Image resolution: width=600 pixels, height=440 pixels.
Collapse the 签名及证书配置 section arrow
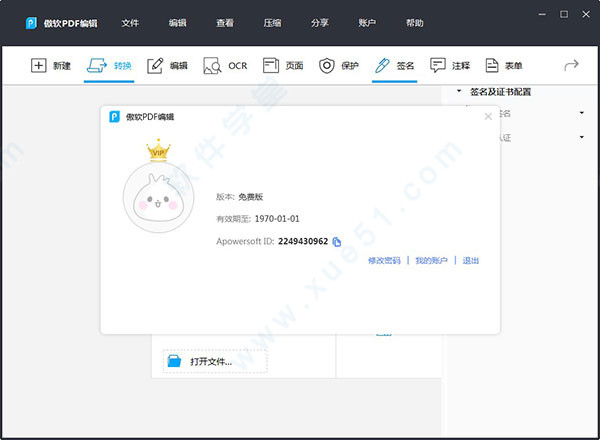(459, 91)
